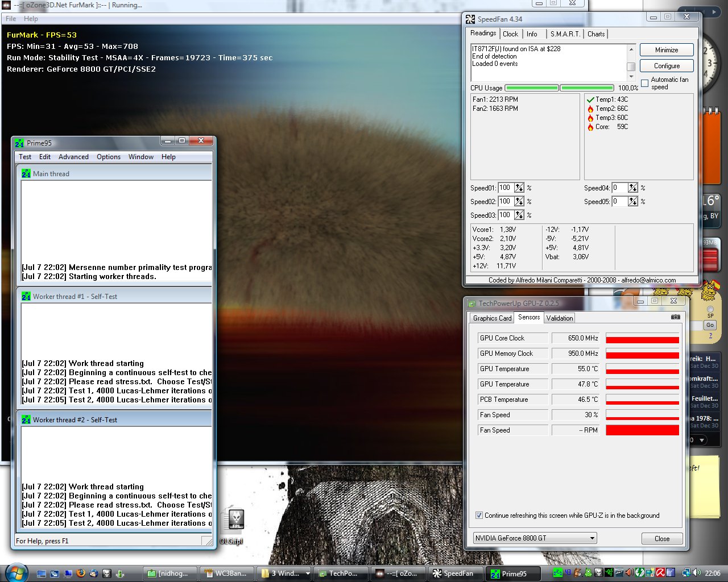Click alien skull tray icon
This screenshot has height=582, width=728.
click(x=599, y=573)
